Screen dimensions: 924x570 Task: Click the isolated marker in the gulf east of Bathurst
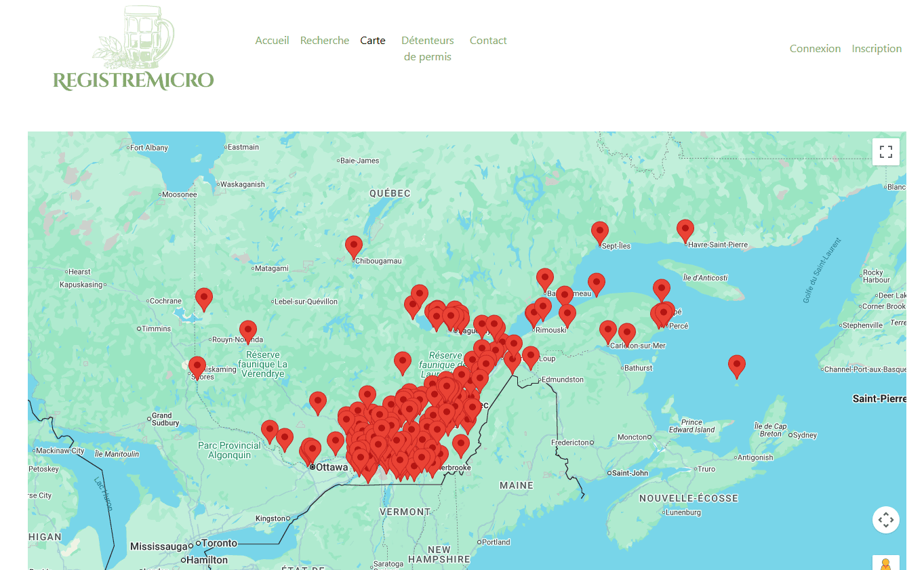736,365
